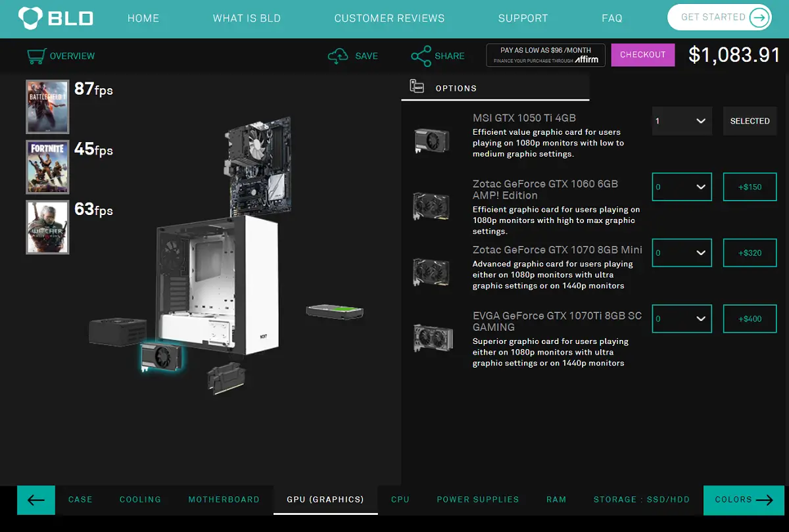789x532 pixels.
Task: Open quantity dropdown for MSI GTX 1050 Ti
Action: click(x=682, y=121)
